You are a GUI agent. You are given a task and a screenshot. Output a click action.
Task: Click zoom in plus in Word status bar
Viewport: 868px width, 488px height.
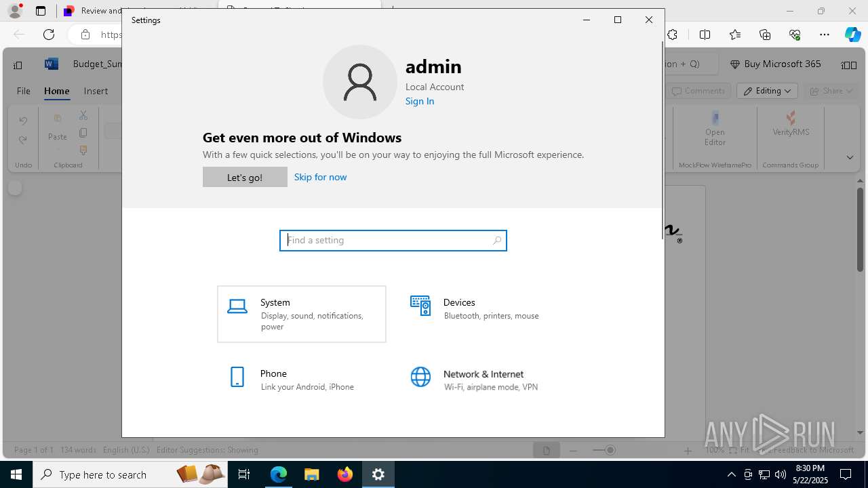tap(688, 450)
